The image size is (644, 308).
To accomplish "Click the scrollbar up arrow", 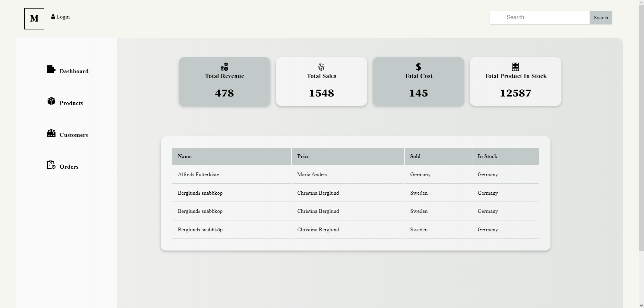I will (641, 3).
